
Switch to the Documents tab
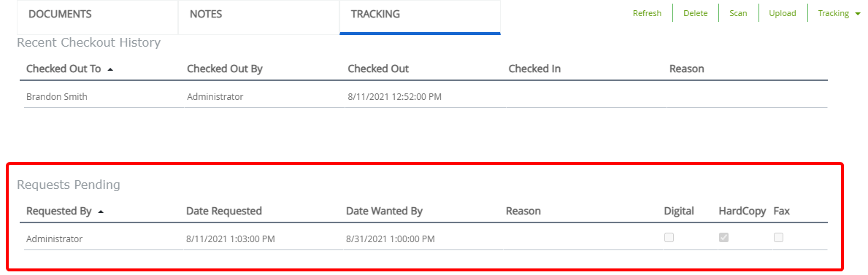pyautogui.click(x=98, y=17)
